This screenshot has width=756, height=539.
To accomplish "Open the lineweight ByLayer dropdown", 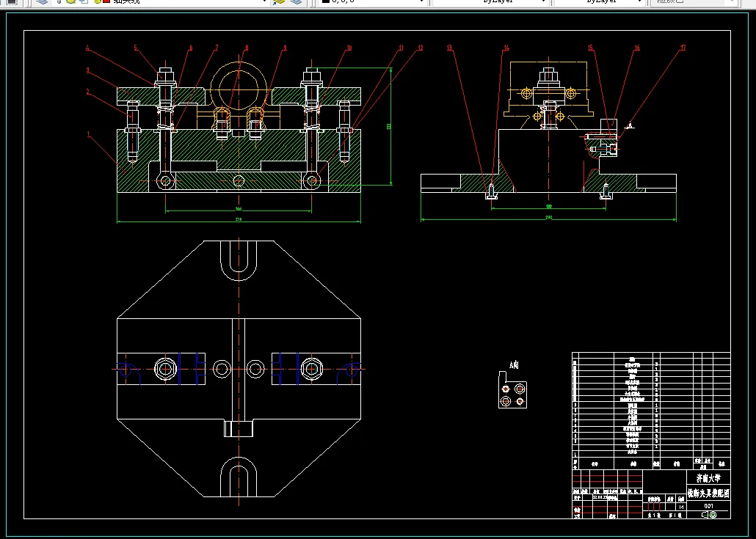I will pyautogui.click(x=600, y=2).
